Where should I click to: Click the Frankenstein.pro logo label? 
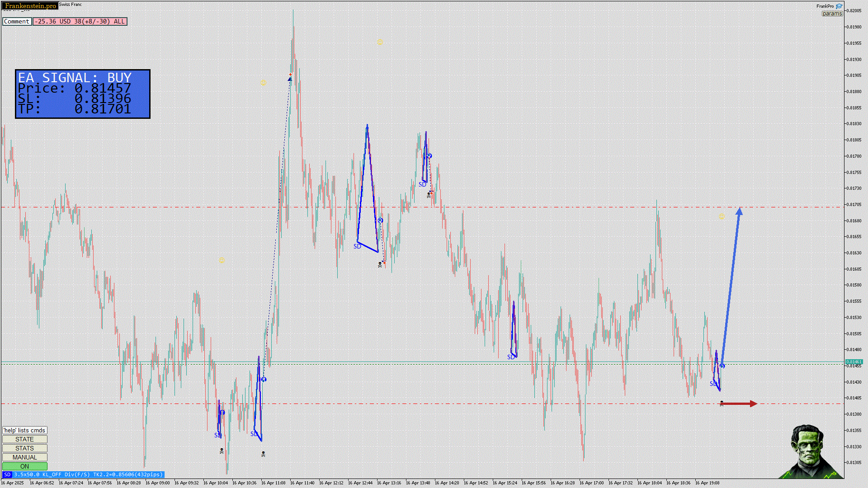click(x=30, y=6)
